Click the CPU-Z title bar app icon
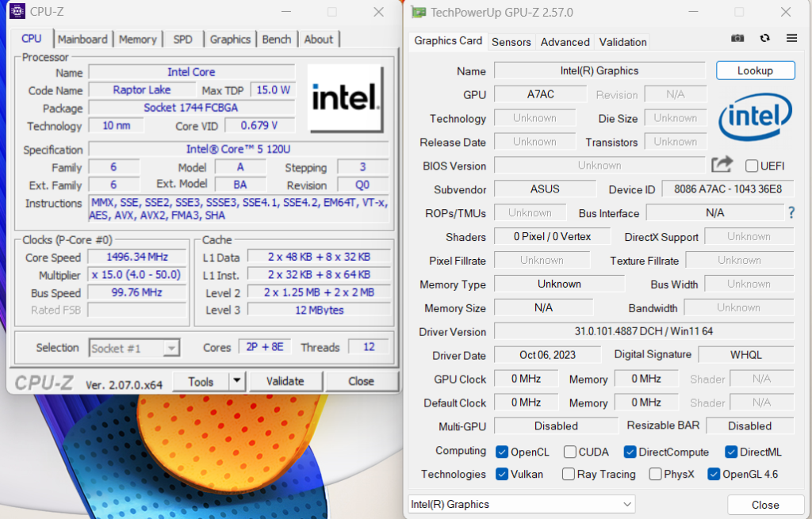 click(x=16, y=11)
